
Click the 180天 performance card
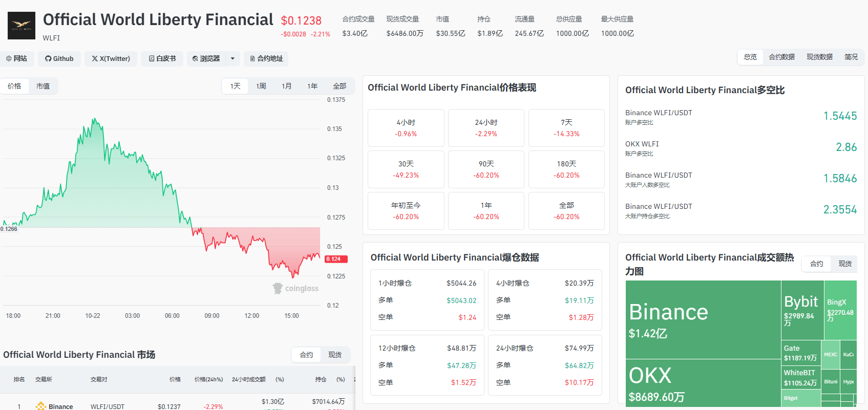566,169
